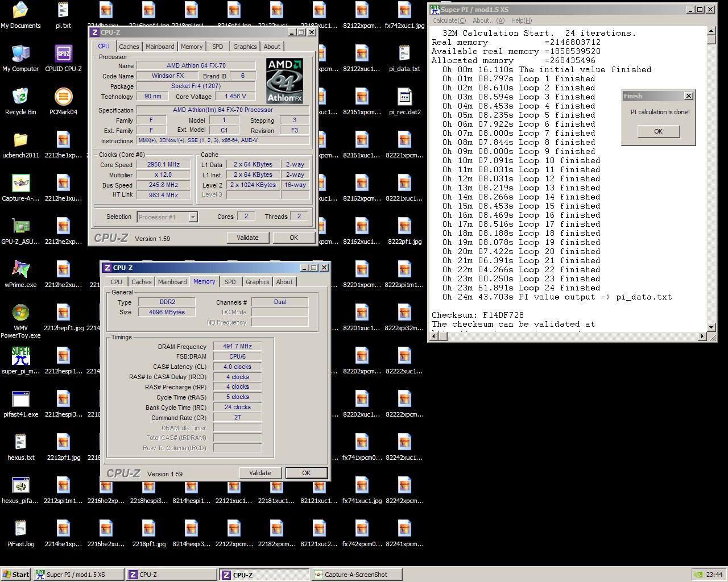Click right arrow of Super PI horizontal scrollbar
This screenshot has height=582, width=728.
click(701, 336)
